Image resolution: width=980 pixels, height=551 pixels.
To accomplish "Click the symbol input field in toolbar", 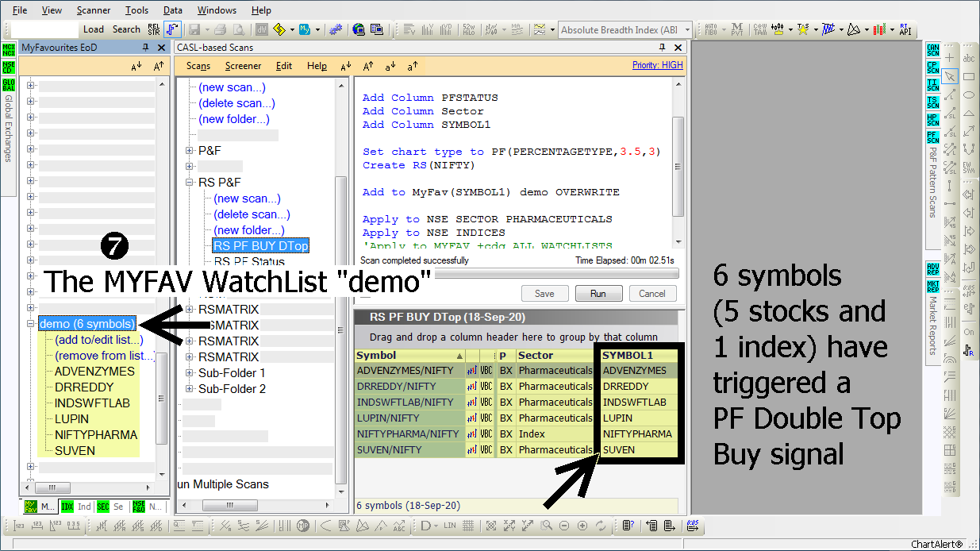I will click(45, 29).
